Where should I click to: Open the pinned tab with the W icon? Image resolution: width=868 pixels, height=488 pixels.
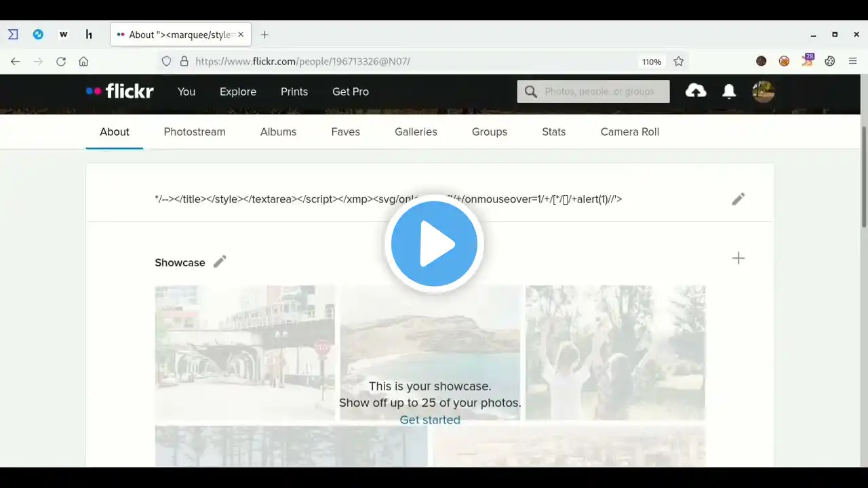(64, 35)
